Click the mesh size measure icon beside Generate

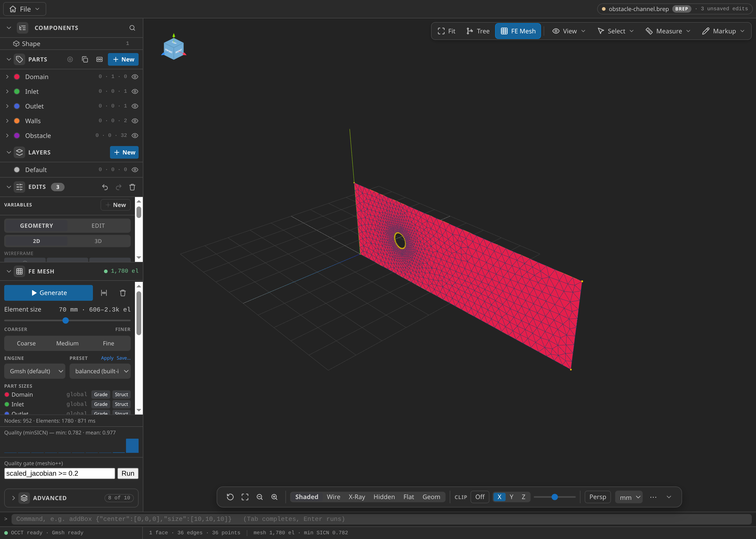pyautogui.click(x=104, y=293)
